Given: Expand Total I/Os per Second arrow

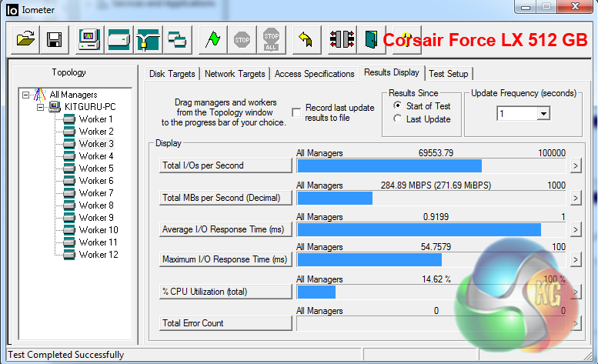Looking at the screenshot, I should 576,165.
